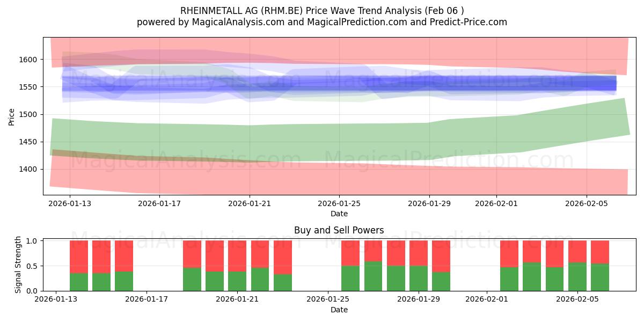This screenshot has width=644, height=322.
Task: Click 2026-02-05 on the price chart date axis
Action: point(586,203)
